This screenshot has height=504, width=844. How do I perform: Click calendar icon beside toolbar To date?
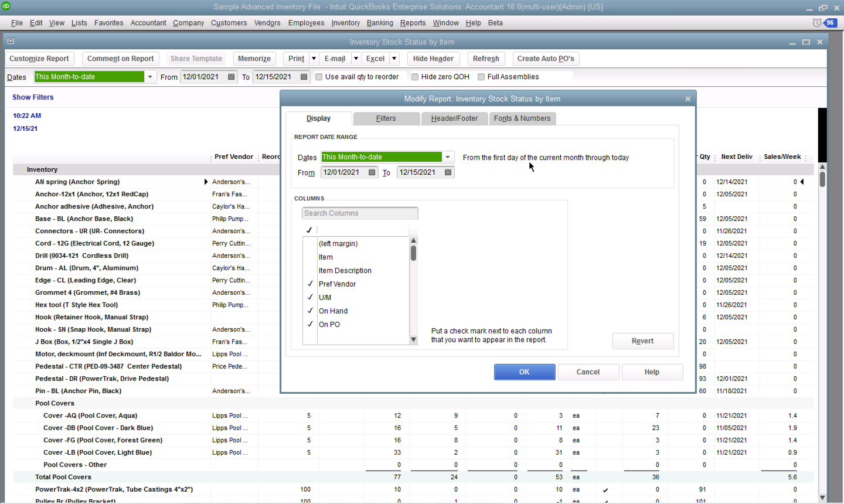304,77
